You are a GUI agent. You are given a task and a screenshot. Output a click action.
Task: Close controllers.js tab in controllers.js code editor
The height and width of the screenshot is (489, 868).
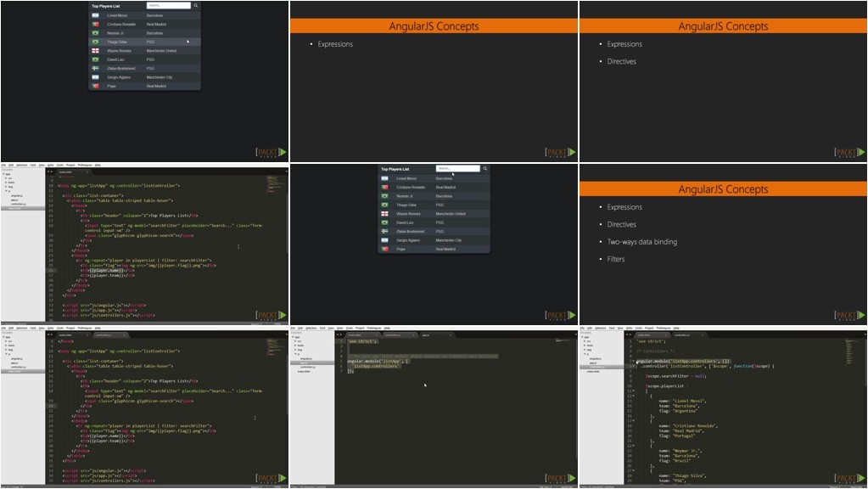point(703,335)
